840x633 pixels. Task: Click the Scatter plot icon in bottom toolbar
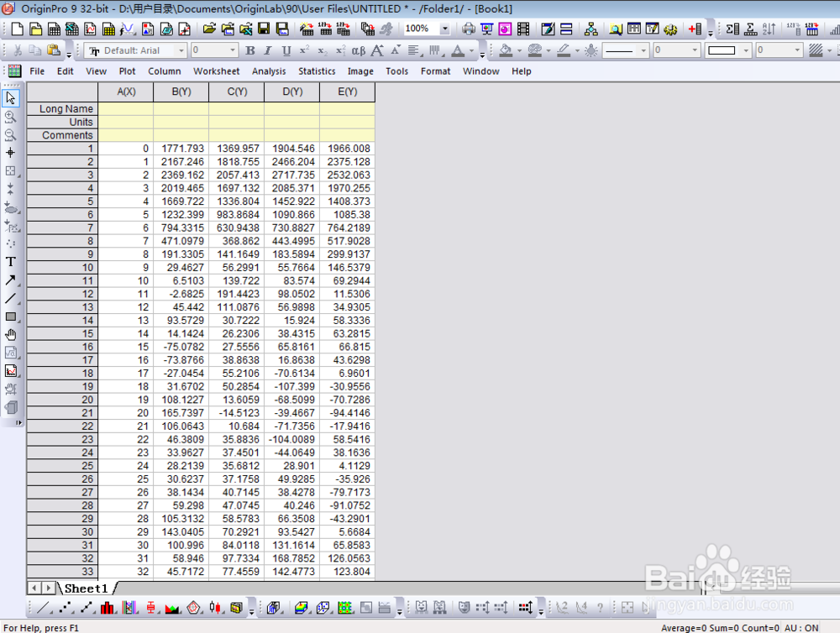coord(66,607)
